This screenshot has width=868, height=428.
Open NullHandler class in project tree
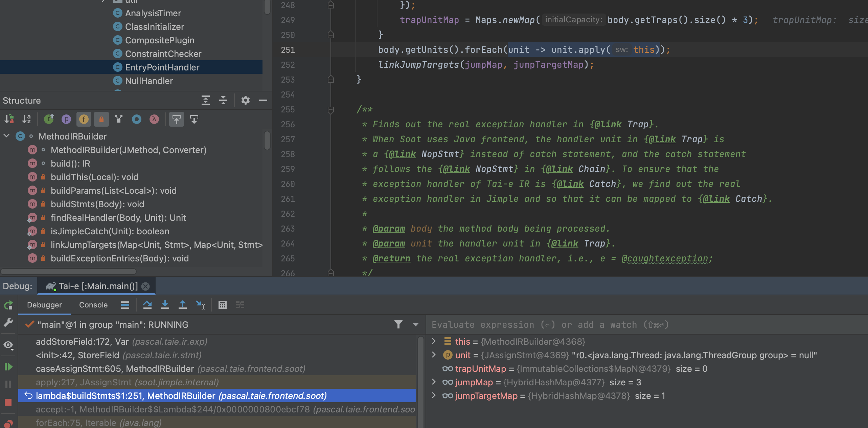click(149, 81)
